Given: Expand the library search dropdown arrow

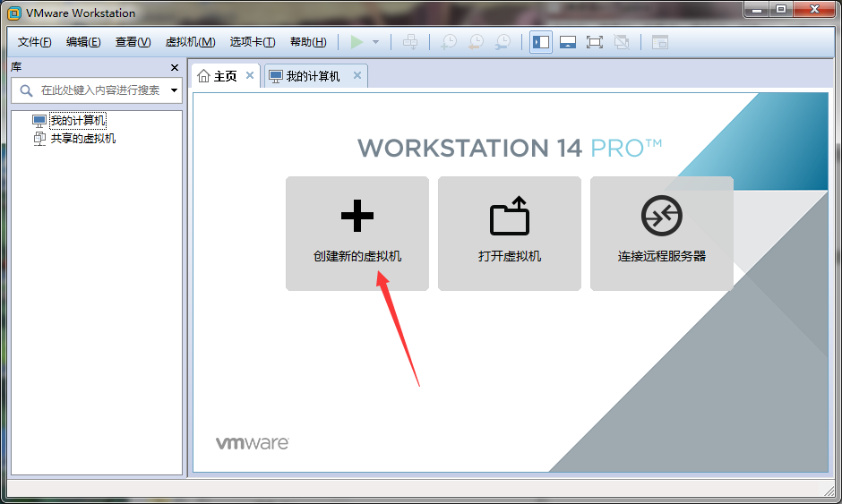Looking at the screenshot, I should point(174,90).
